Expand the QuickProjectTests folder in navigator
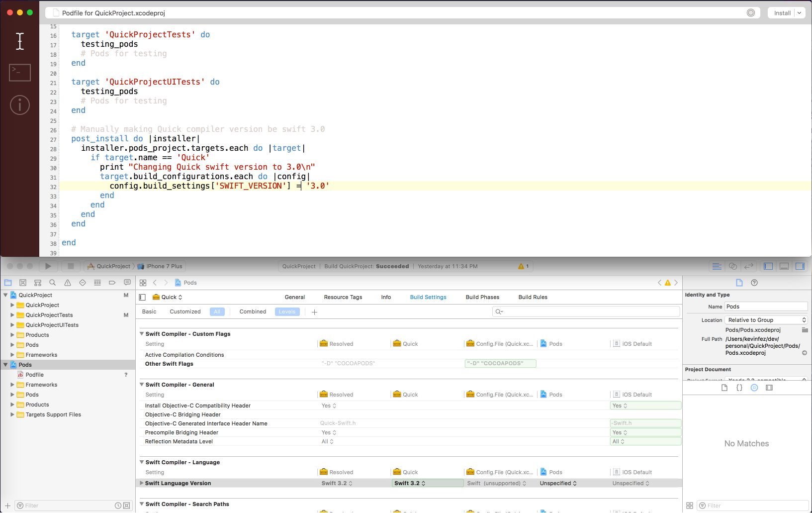 coord(12,315)
